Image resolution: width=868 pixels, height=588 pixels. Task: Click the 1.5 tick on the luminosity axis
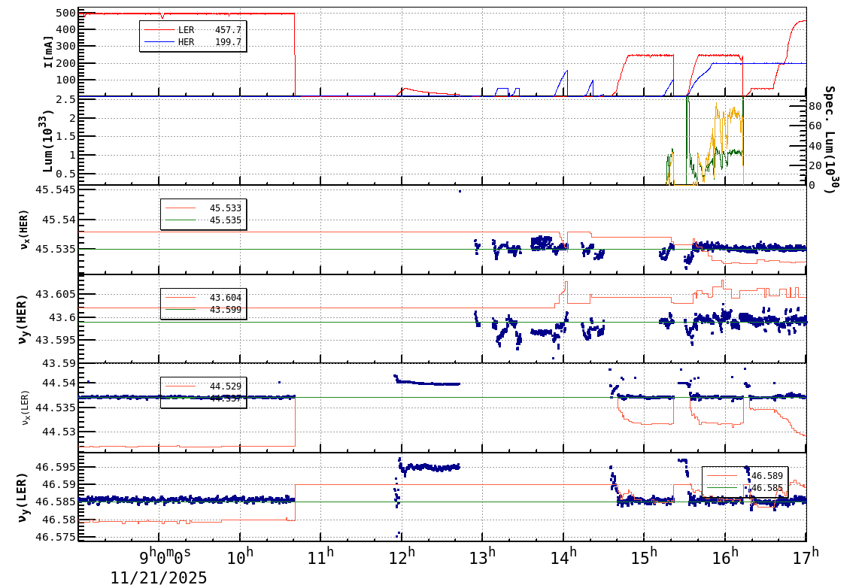pyautogui.click(x=66, y=137)
